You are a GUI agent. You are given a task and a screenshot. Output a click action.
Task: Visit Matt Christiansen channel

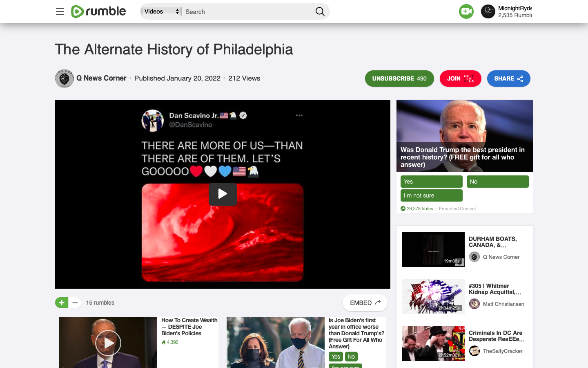(503, 304)
